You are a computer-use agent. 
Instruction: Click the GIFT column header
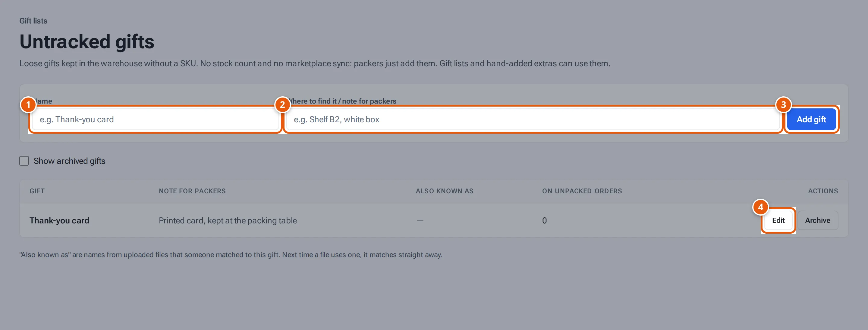(37, 191)
